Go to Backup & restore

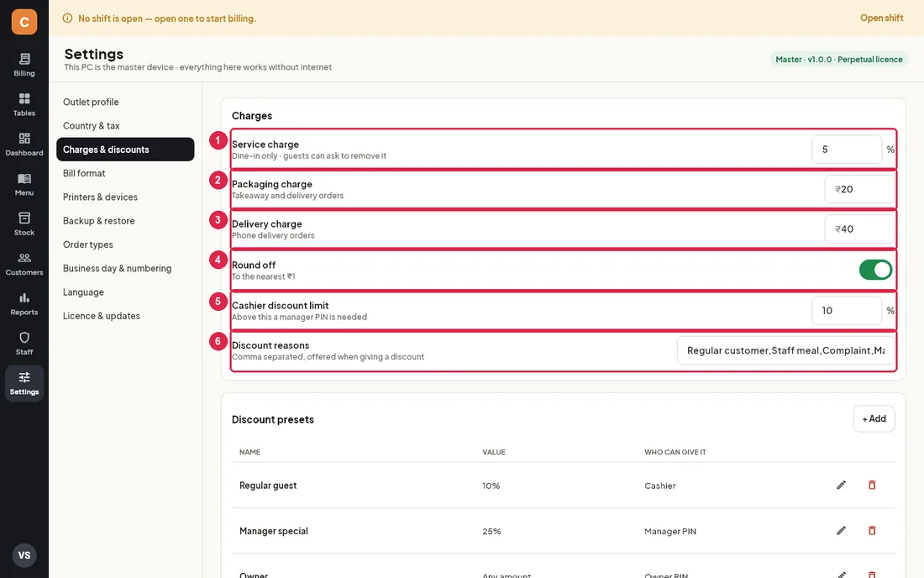click(125, 220)
